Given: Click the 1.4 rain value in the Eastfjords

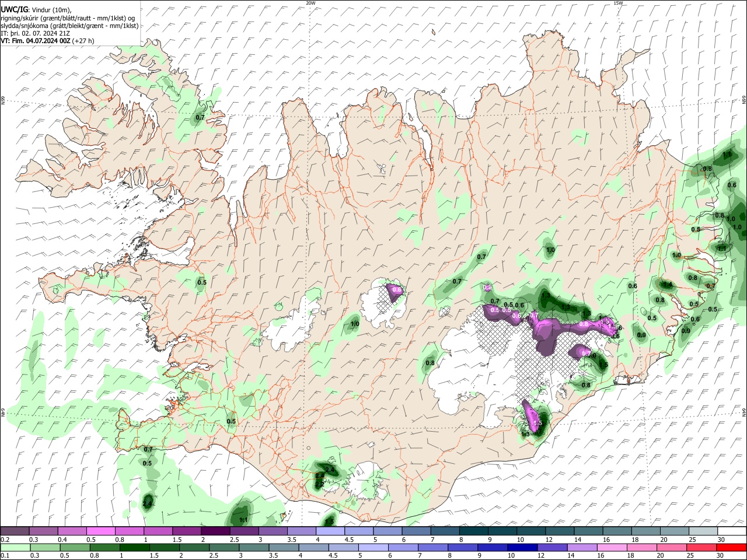Looking at the screenshot, I should pos(668,285).
